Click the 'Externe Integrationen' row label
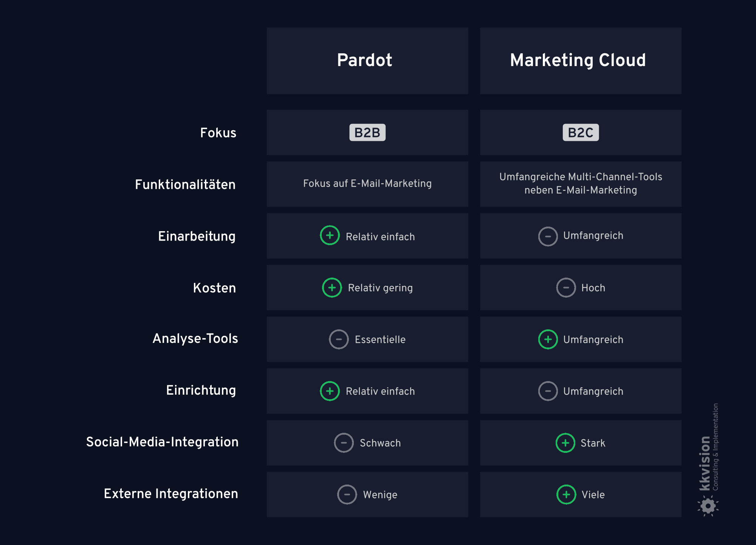756x545 pixels. 171,494
